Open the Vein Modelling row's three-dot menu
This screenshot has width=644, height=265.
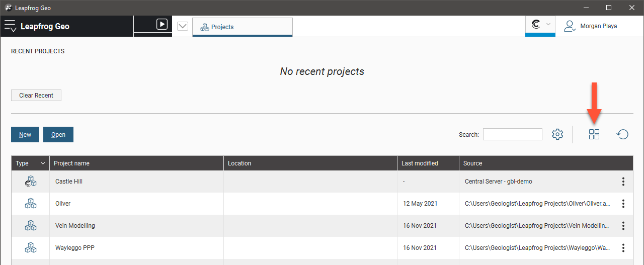[x=623, y=226]
